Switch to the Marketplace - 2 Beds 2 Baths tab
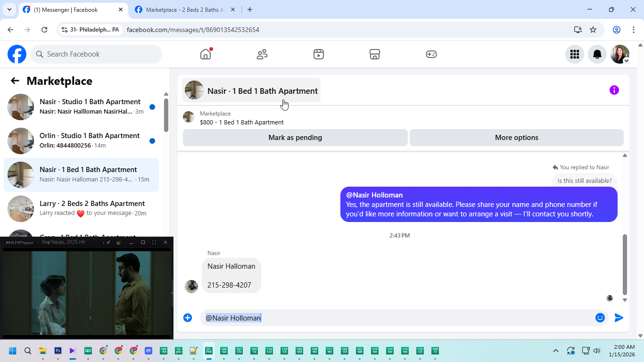Viewport: 644px width, 362px height. [186, 9]
